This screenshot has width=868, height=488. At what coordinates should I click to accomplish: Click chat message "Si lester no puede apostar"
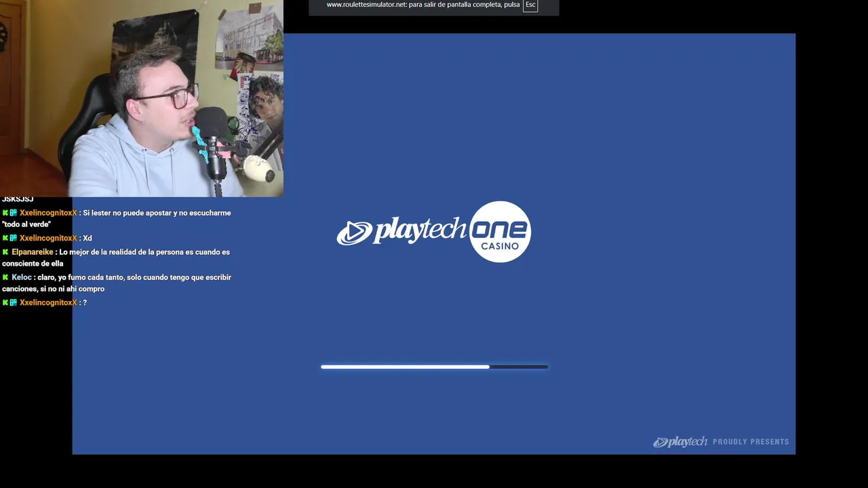pyautogui.click(x=117, y=218)
